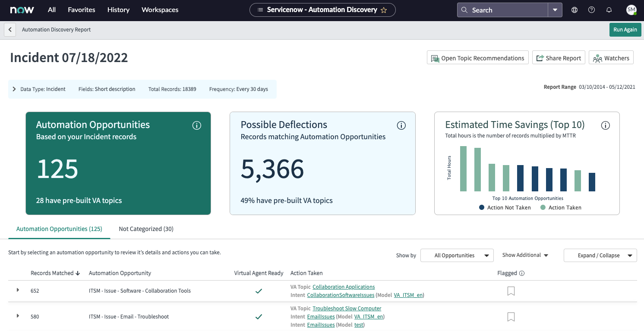644x331 pixels.
Task: Click the tallest green bar in chart
Action: tap(463, 169)
